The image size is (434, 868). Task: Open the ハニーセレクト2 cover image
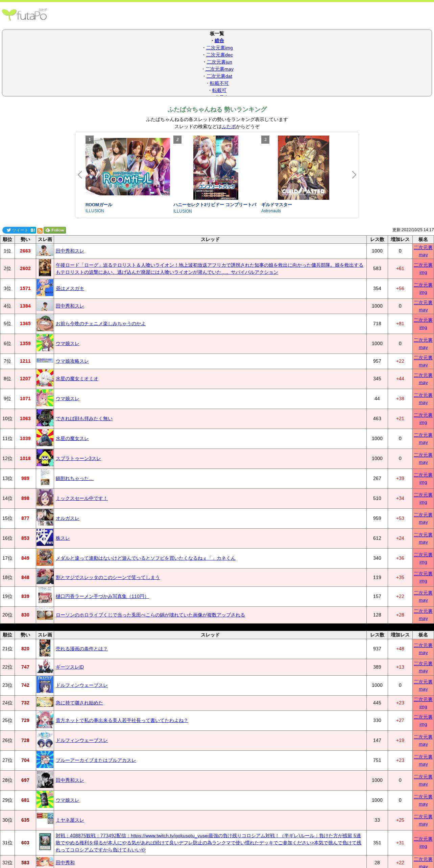[216, 168]
